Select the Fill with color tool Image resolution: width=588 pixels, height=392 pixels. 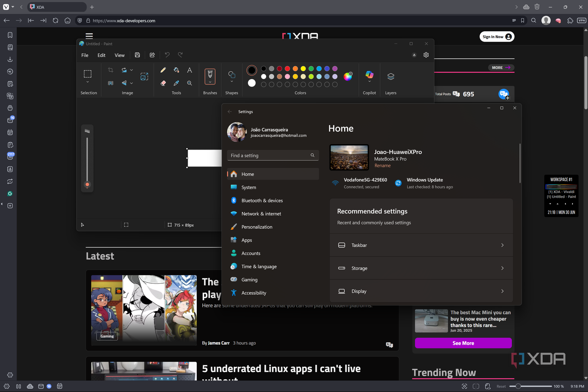[176, 70]
